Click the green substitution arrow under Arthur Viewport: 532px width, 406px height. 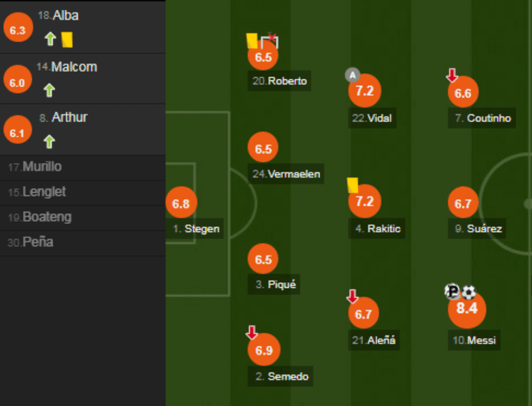click(49, 142)
